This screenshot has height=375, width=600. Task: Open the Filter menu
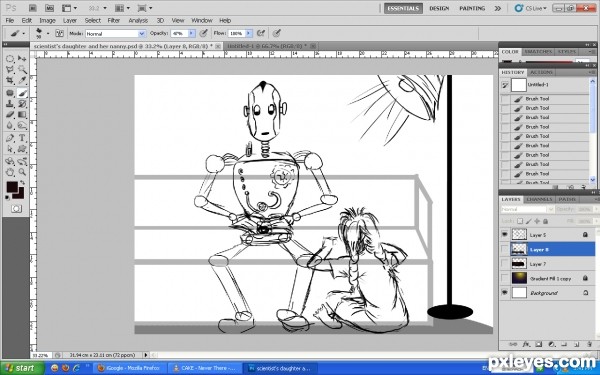[114, 21]
